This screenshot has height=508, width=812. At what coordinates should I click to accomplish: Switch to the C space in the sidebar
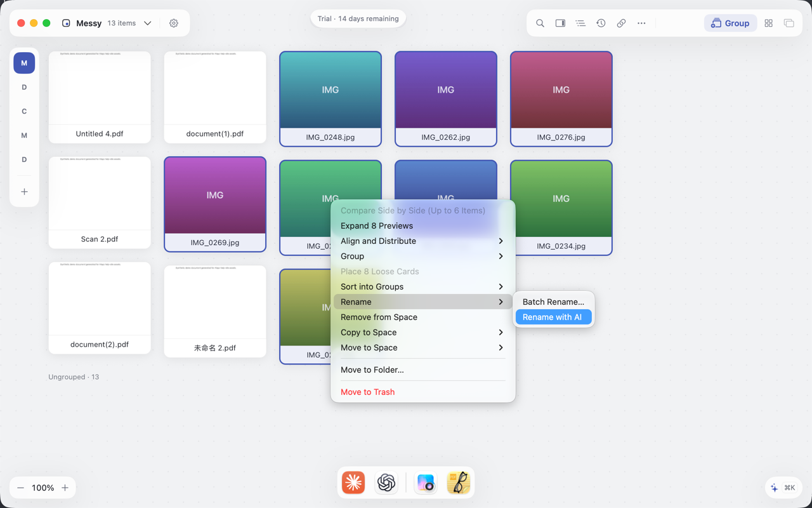pos(24,111)
